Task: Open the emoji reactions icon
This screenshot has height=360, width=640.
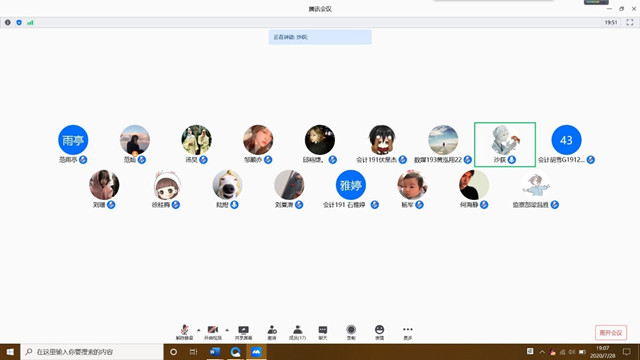Action: 380,332
